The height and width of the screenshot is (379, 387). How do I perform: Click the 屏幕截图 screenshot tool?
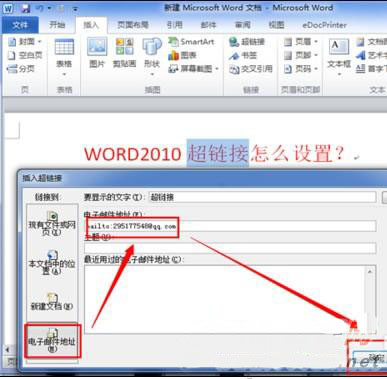point(191,69)
